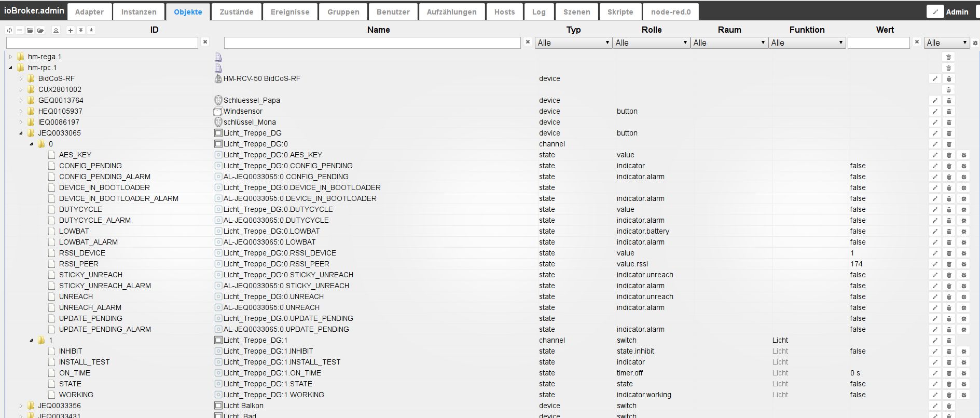Open settings gear for WORKING state

pos(964,395)
